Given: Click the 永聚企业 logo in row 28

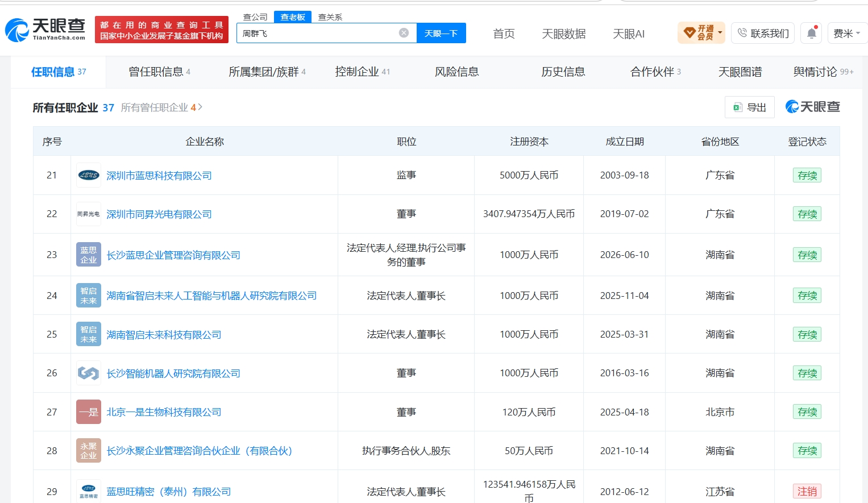Looking at the screenshot, I should pos(89,450).
